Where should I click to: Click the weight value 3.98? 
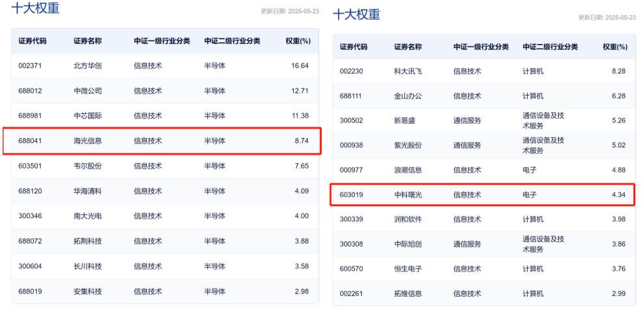tap(619, 219)
